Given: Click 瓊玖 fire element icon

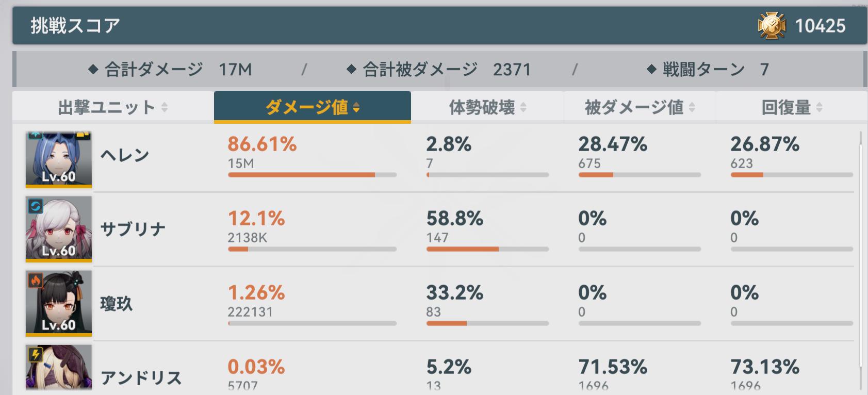Looking at the screenshot, I should click(x=35, y=281).
